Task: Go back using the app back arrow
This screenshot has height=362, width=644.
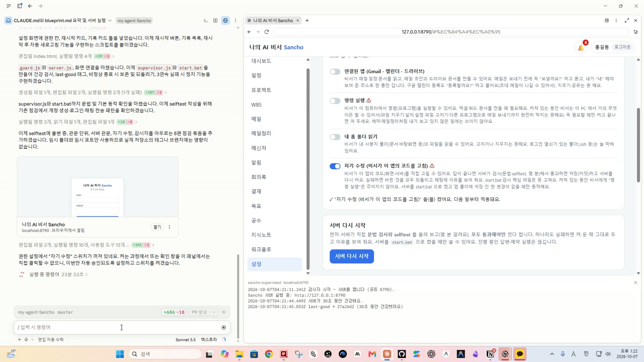Action: click(x=30, y=6)
